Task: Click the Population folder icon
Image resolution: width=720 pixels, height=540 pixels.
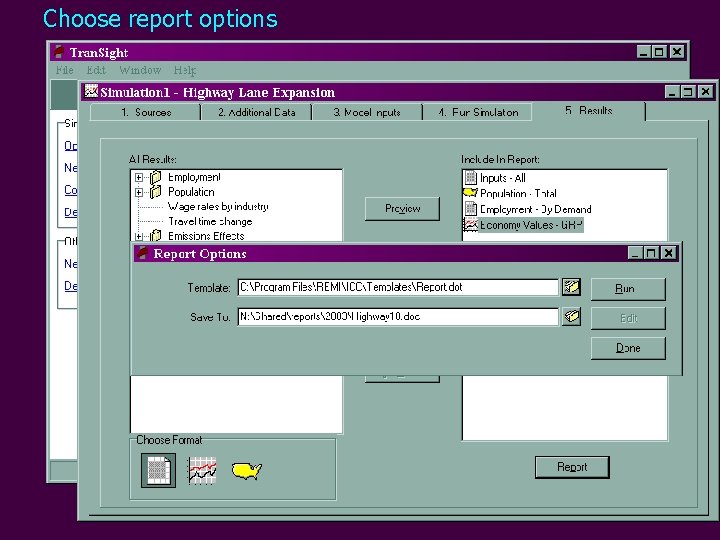Action: [156, 191]
